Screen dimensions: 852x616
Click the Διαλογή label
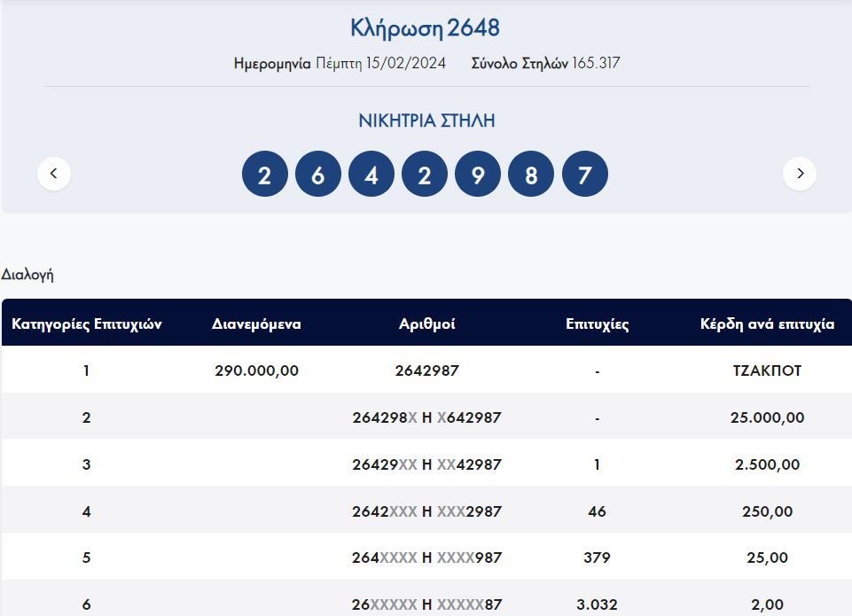tap(27, 275)
